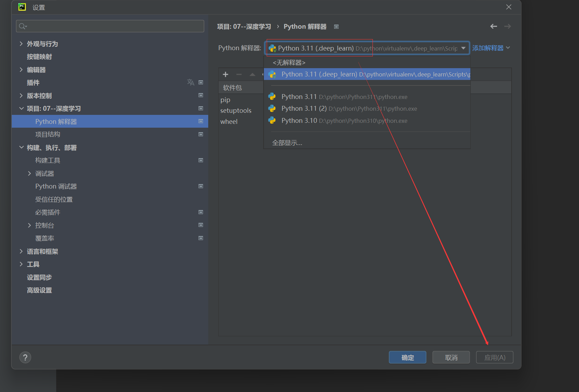Open 设置同步 settings
Screen dimensions: 579x392
[39, 277]
